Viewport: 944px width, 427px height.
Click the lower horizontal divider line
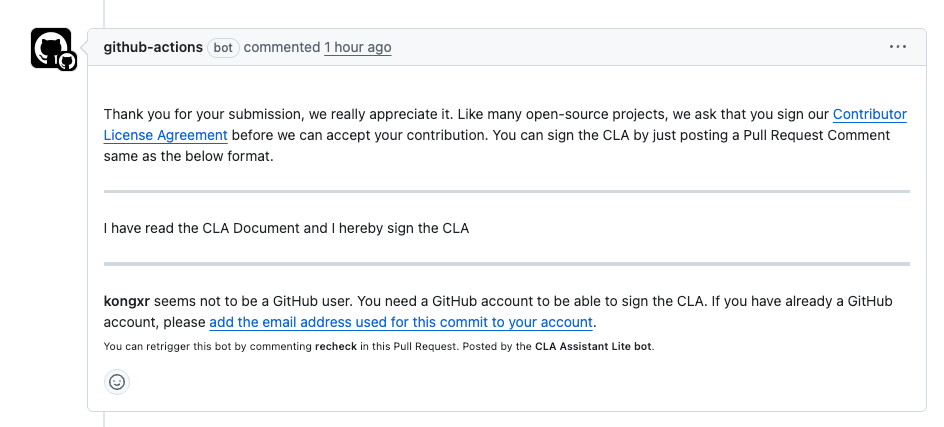(506, 264)
